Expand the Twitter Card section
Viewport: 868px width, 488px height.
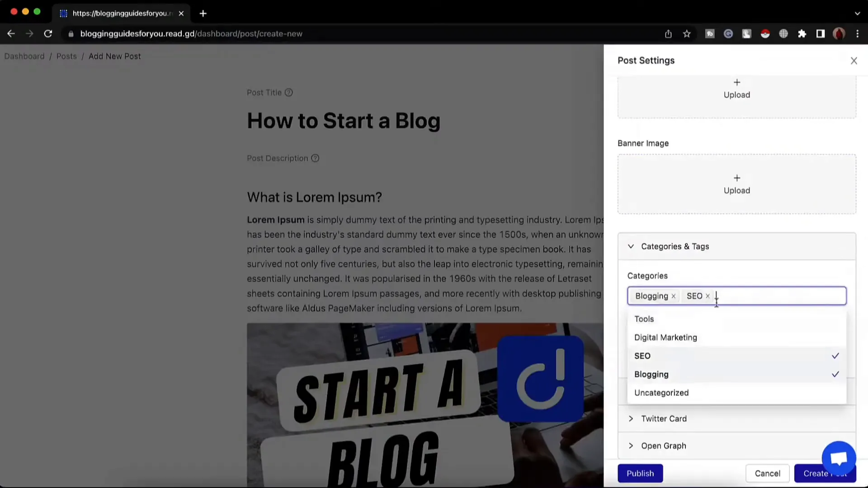737,419
